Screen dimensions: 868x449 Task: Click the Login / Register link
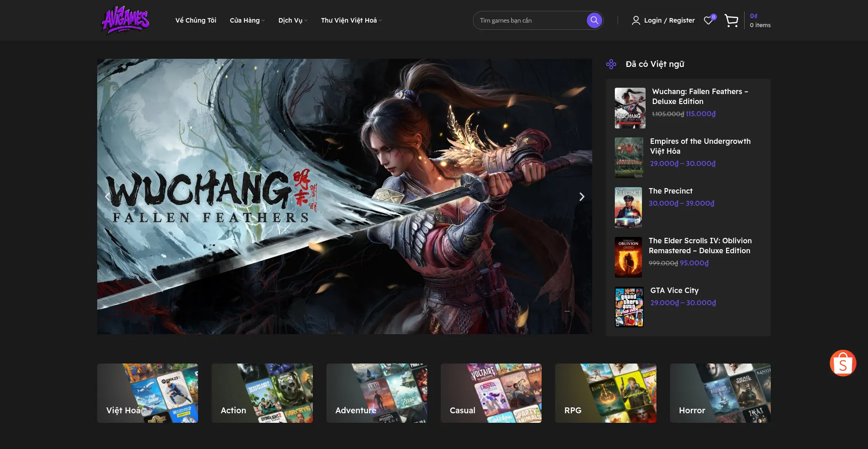click(x=669, y=20)
